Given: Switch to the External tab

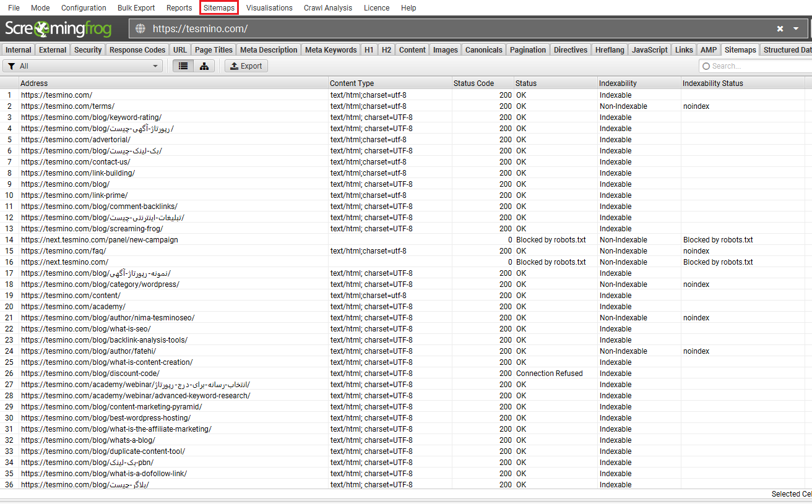Looking at the screenshot, I should [x=53, y=50].
